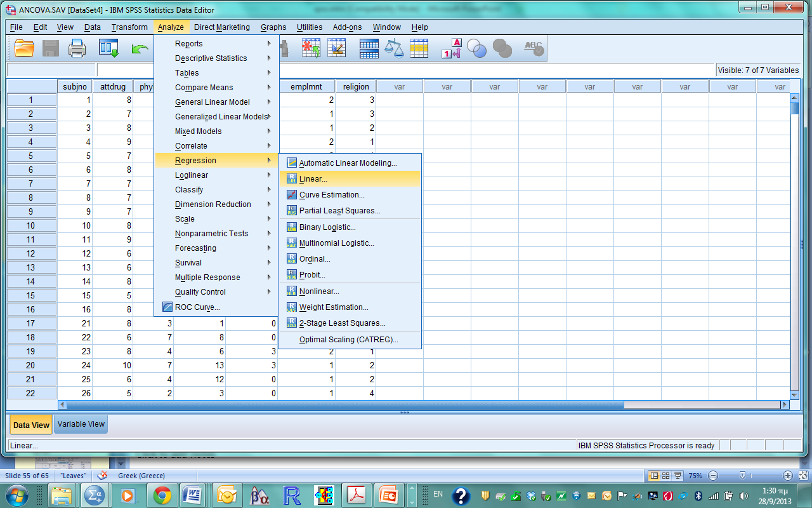This screenshot has height=508, width=812.
Task: Choose Curve Estimation in Regression submenu
Action: [x=350, y=195]
